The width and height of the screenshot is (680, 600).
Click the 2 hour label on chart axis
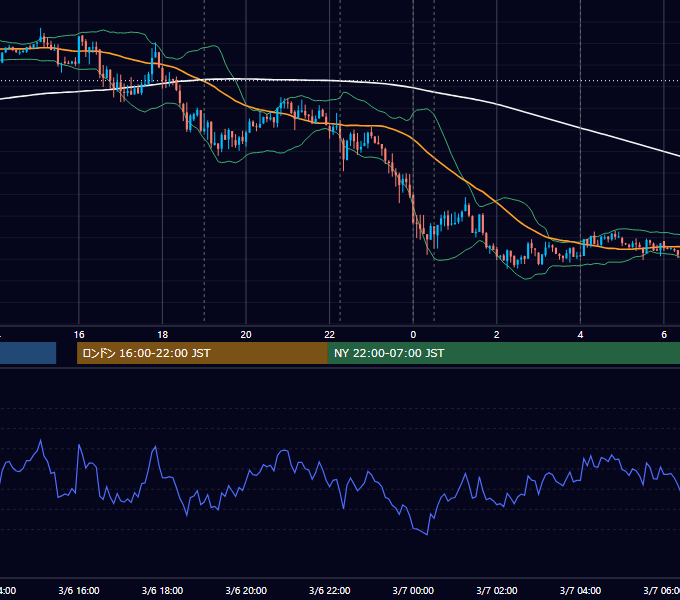pyautogui.click(x=497, y=335)
